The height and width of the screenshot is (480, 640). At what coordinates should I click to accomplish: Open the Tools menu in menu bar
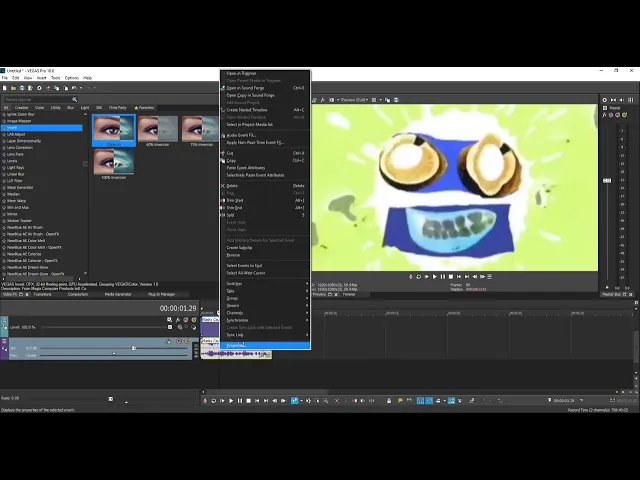[x=56, y=78]
